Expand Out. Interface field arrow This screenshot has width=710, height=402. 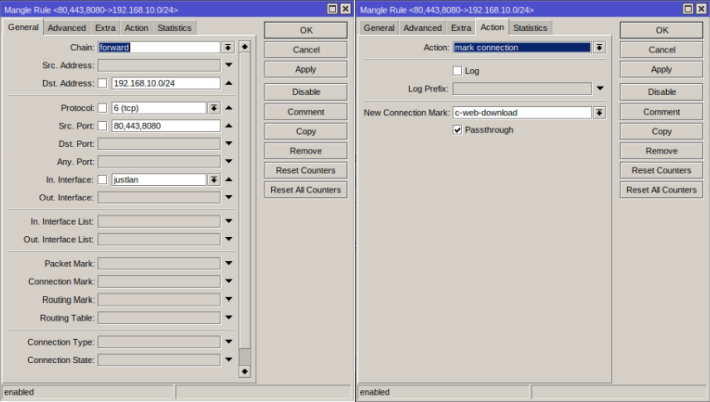coord(229,197)
